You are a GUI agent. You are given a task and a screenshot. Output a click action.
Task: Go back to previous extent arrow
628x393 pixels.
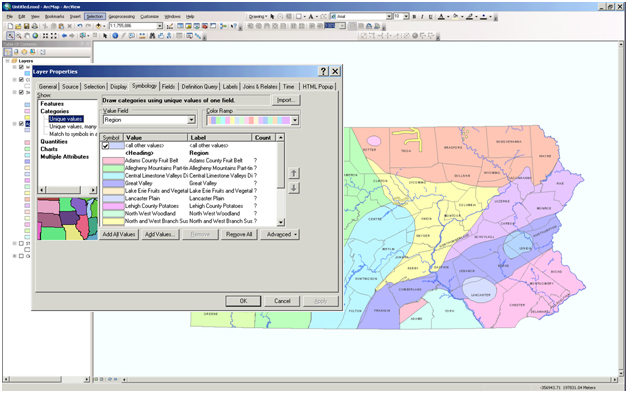point(64,36)
